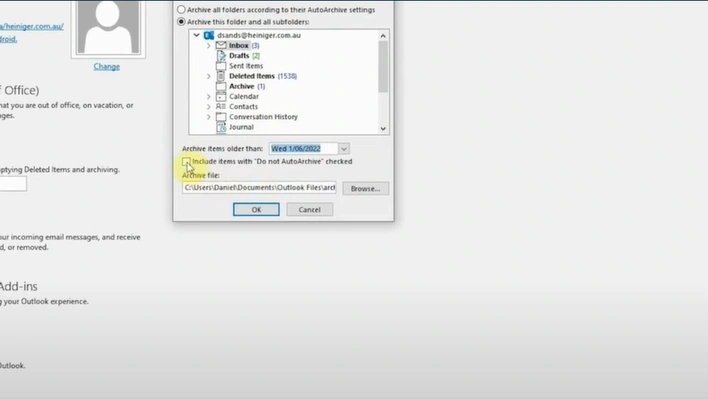Screen dimensions: 708x399
Task: Click the Deleted Items trash icon
Action: [221, 76]
